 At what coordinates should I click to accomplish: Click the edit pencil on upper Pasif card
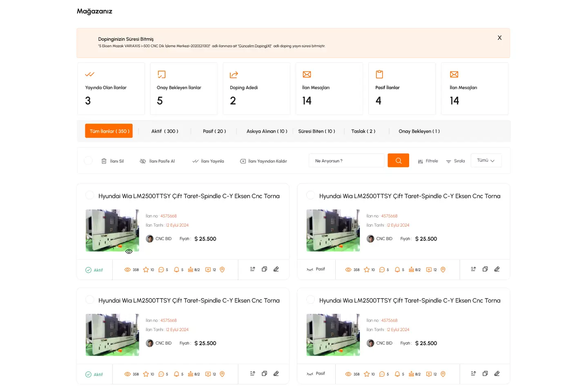point(497,269)
